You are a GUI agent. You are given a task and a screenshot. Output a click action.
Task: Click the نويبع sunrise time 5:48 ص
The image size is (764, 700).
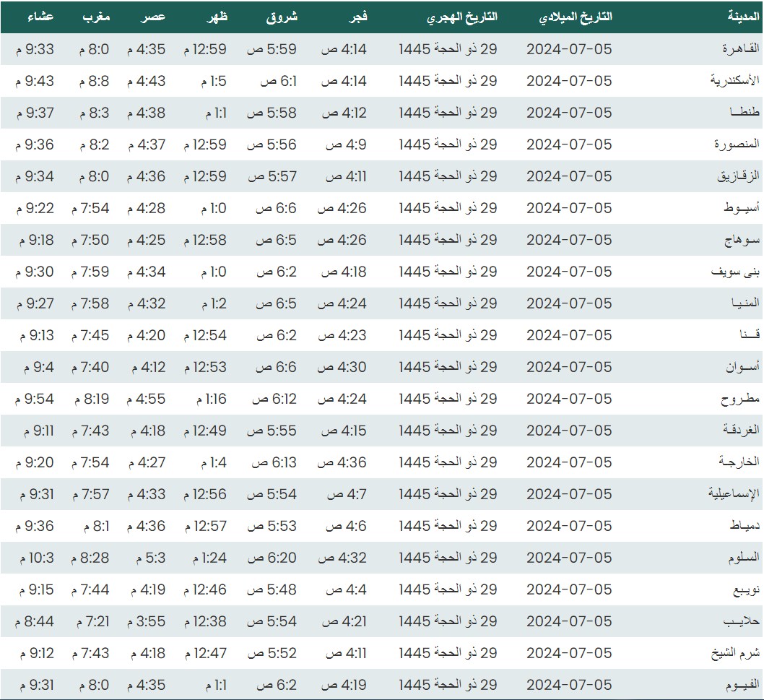(x=272, y=589)
